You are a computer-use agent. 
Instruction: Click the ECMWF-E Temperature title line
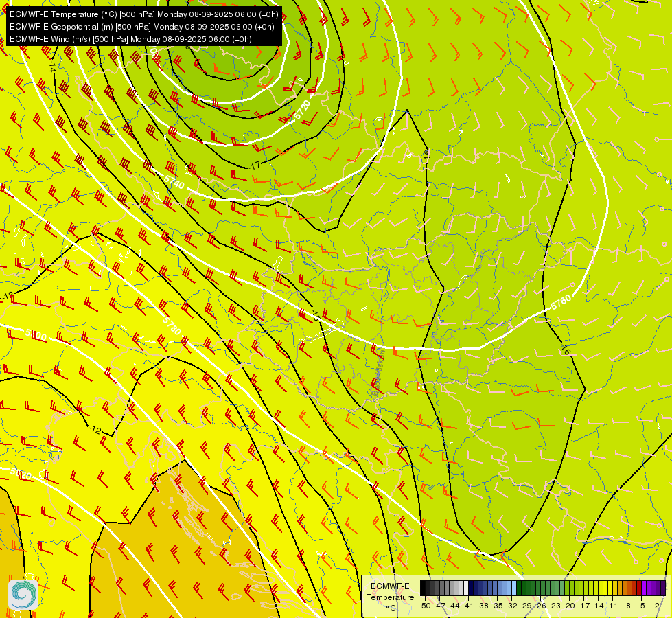coord(144,14)
